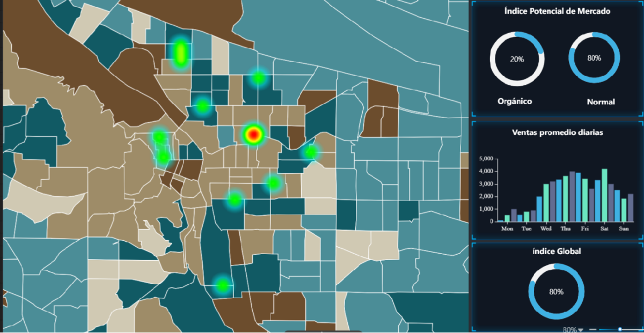Select the Orgánico 20% donut chart
Screen dimensions: 644x333
517,59
